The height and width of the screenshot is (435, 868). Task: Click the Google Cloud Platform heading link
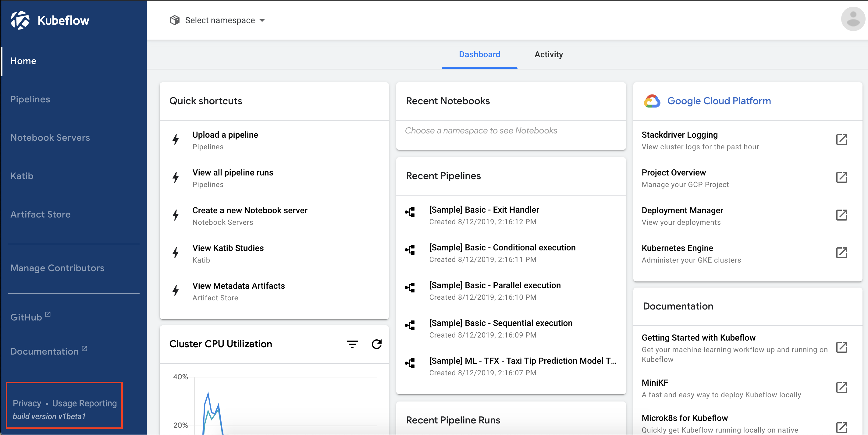click(x=719, y=101)
